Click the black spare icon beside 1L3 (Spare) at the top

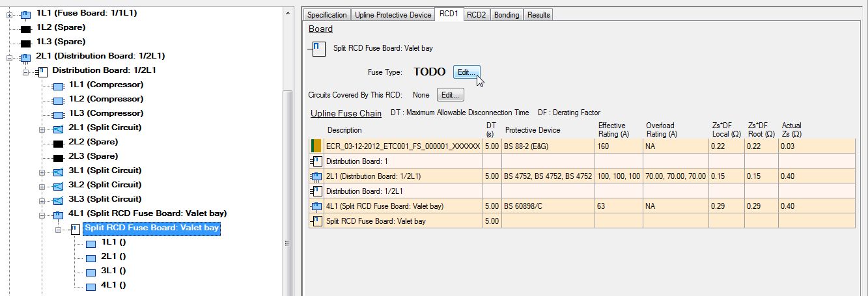pyautogui.click(x=25, y=43)
